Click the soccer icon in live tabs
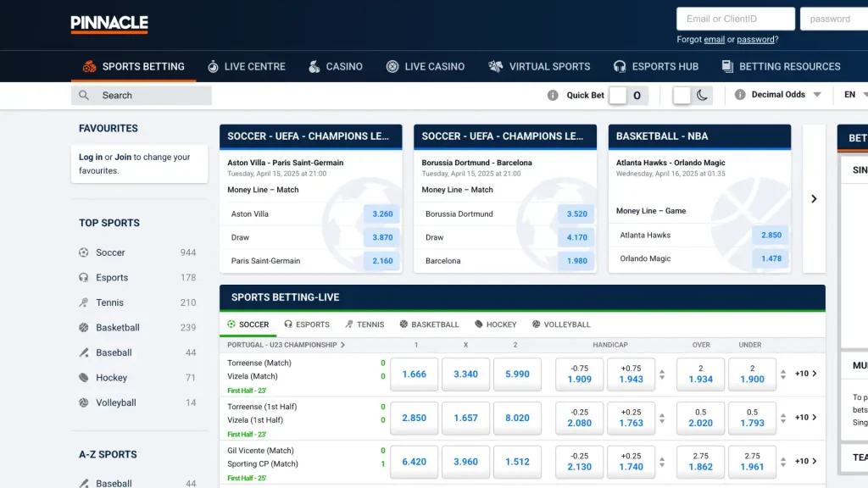This screenshot has width=868, height=488. point(231,324)
